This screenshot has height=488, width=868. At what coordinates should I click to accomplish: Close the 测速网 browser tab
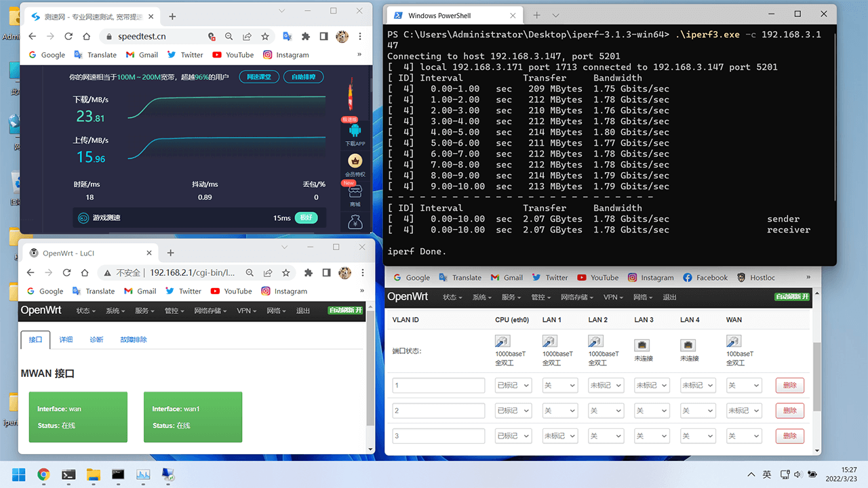click(x=150, y=16)
